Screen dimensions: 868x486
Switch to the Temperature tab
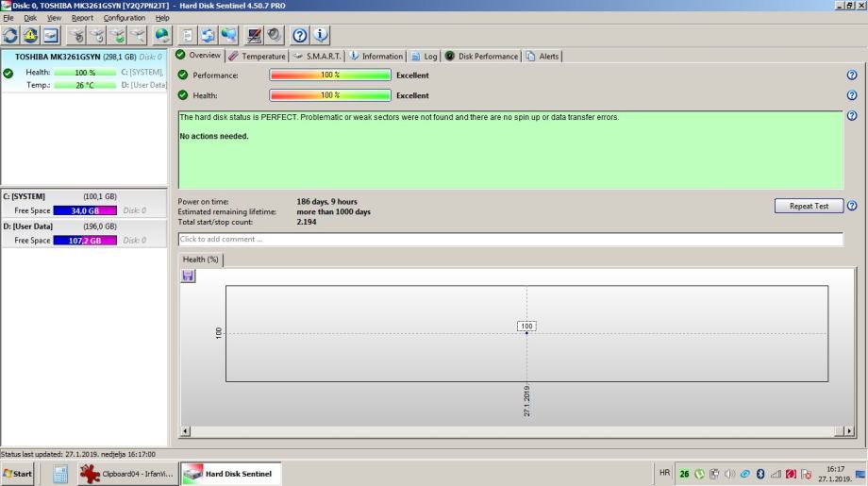click(x=257, y=56)
